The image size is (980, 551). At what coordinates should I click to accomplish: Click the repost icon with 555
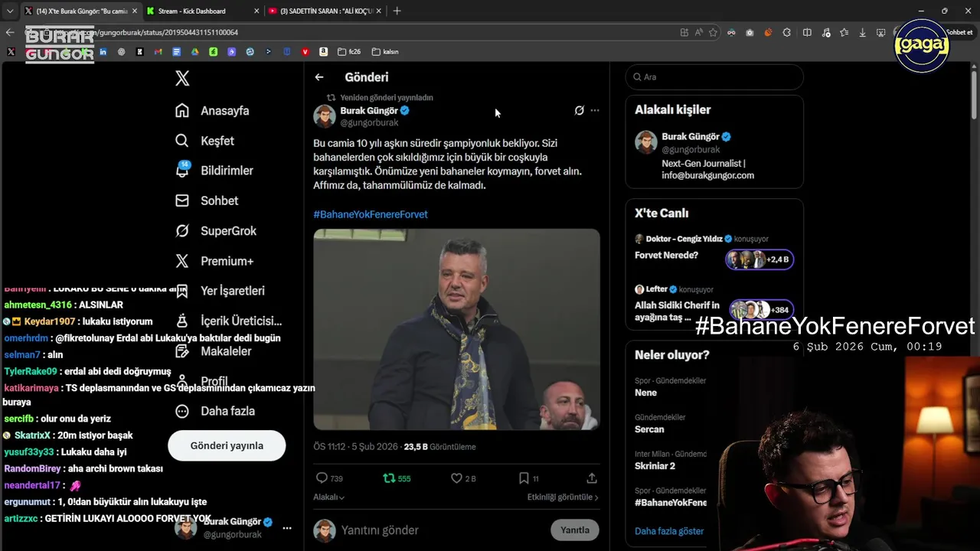pos(397,478)
